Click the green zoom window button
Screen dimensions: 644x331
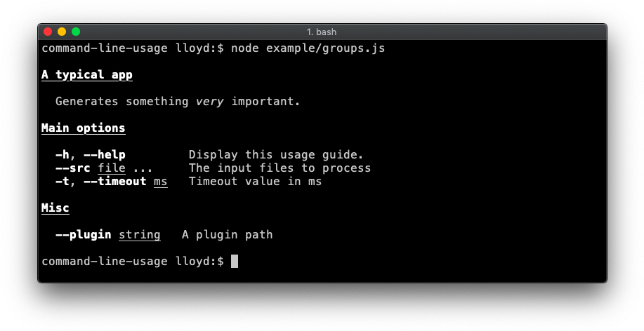pyautogui.click(x=76, y=32)
